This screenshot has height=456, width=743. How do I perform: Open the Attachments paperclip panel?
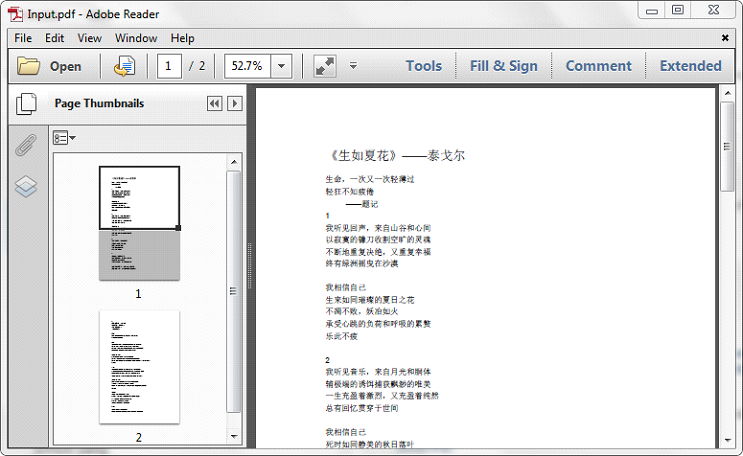pos(26,145)
